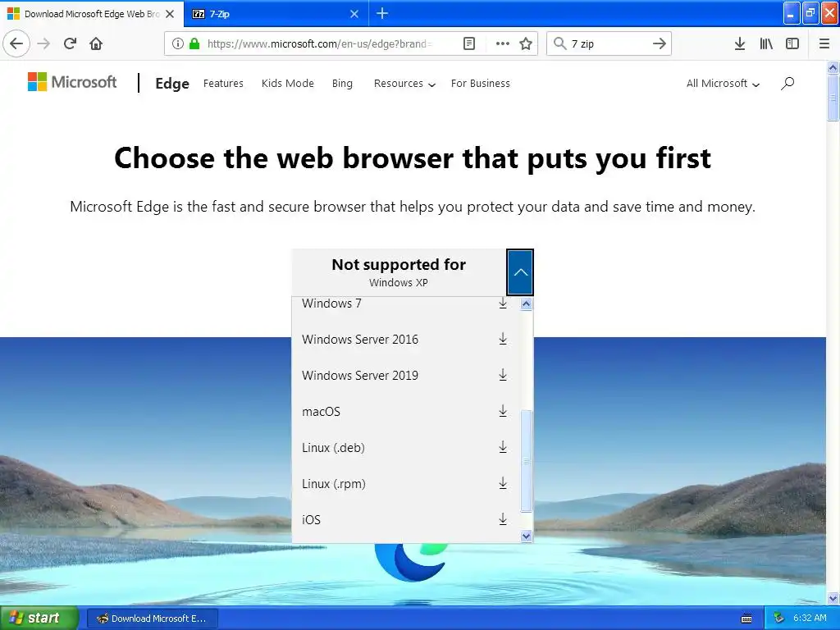
Task: Click the Download Microsoft E... taskbar button
Action: [152, 619]
